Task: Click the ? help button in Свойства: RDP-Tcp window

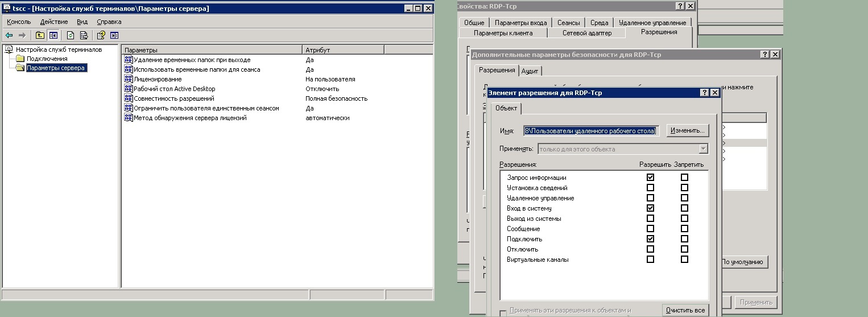Action: coord(680,6)
